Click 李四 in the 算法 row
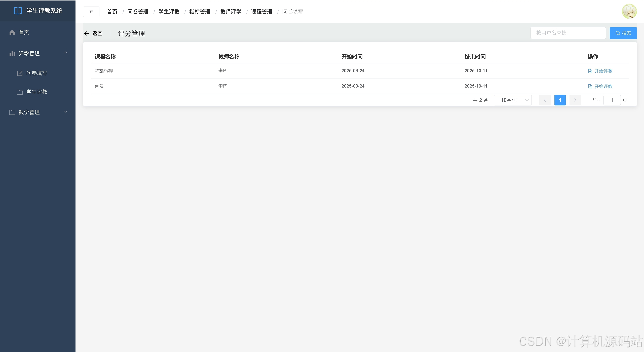Viewport: 644px width, 352px height. coord(223,86)
